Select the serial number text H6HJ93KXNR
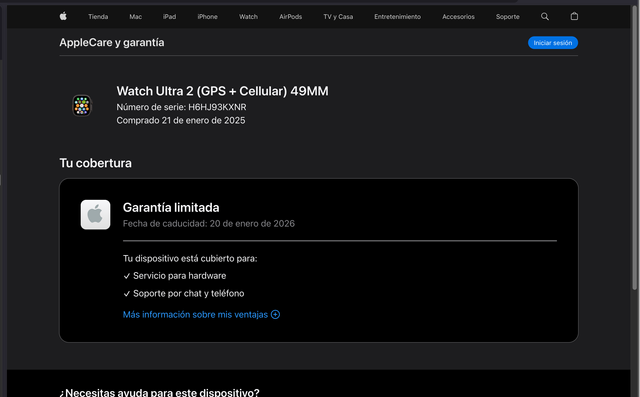 [217, 107]
